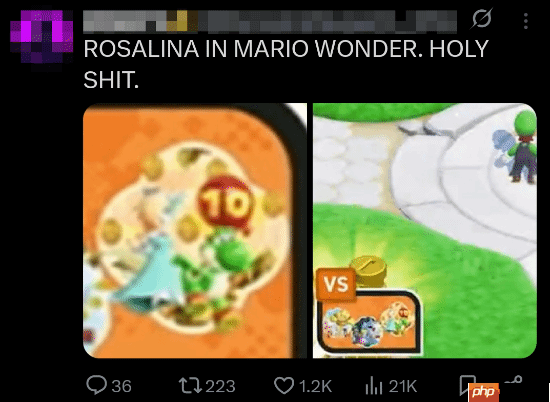
Task: Click the 21K views count
Action: [x=403, y=386]
